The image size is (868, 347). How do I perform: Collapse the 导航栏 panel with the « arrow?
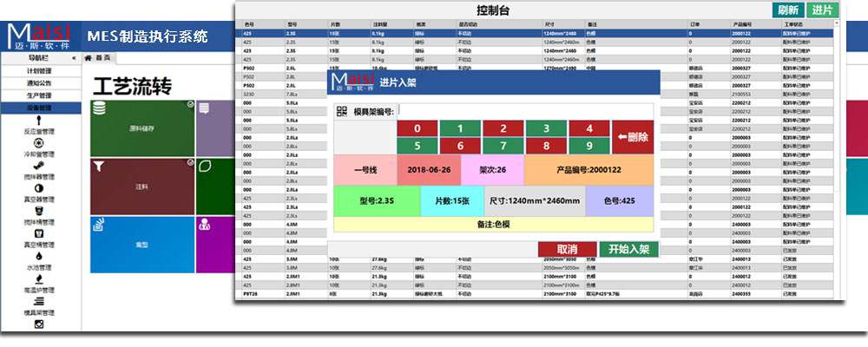(74, 57)
